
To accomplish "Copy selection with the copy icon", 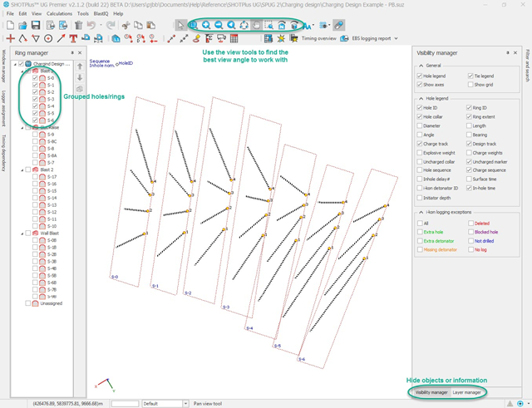I will [138, 26].
